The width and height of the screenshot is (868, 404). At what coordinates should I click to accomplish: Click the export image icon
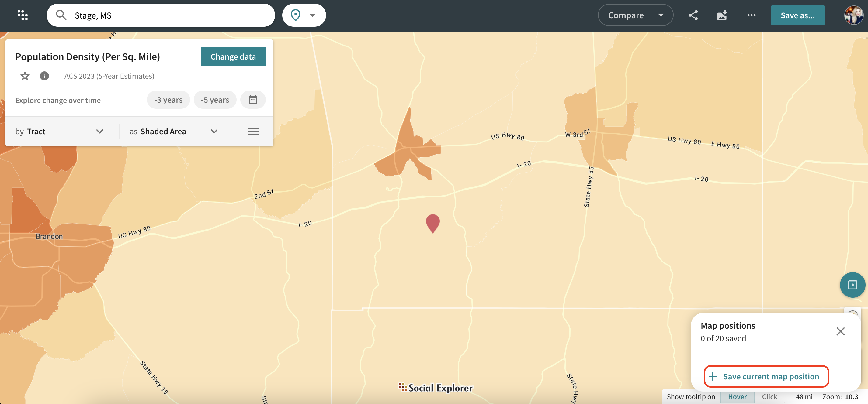(722, 15)
